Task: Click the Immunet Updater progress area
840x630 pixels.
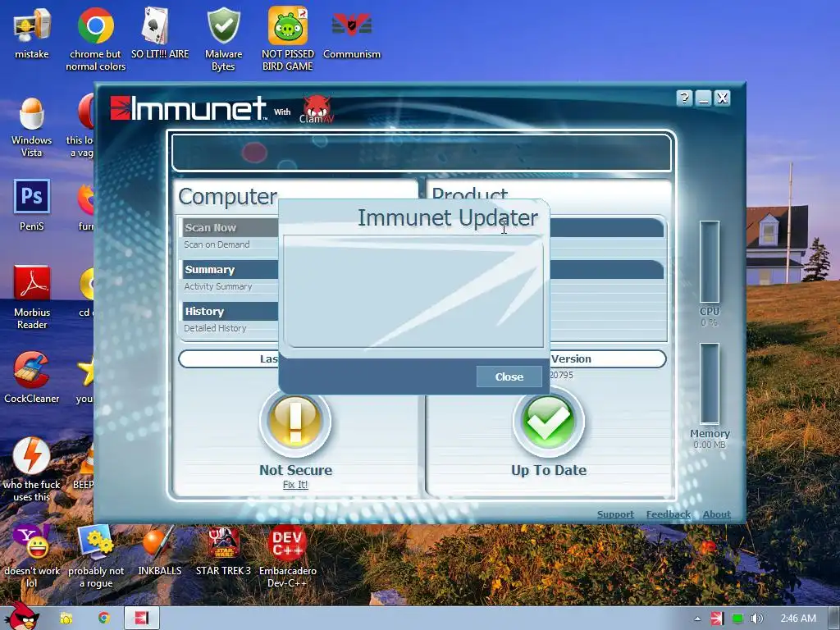Action: click(x=413, y=291)
